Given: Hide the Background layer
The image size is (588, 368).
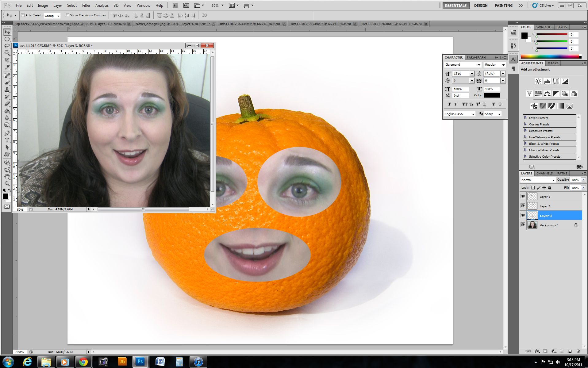Looking at the screenshot, I should (523, 225).
